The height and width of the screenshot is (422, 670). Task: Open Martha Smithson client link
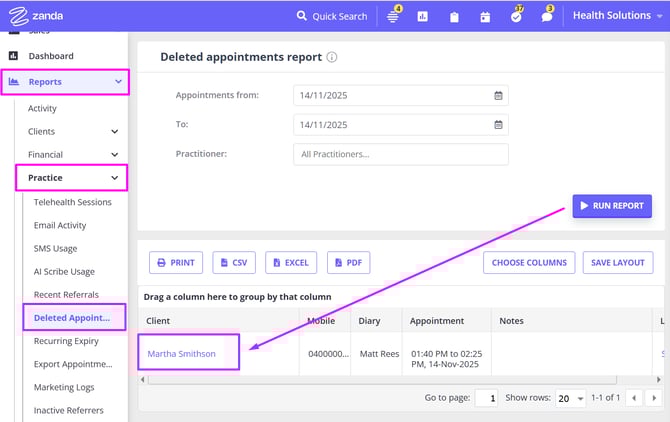pyautogui.click(x=182, y=353)
